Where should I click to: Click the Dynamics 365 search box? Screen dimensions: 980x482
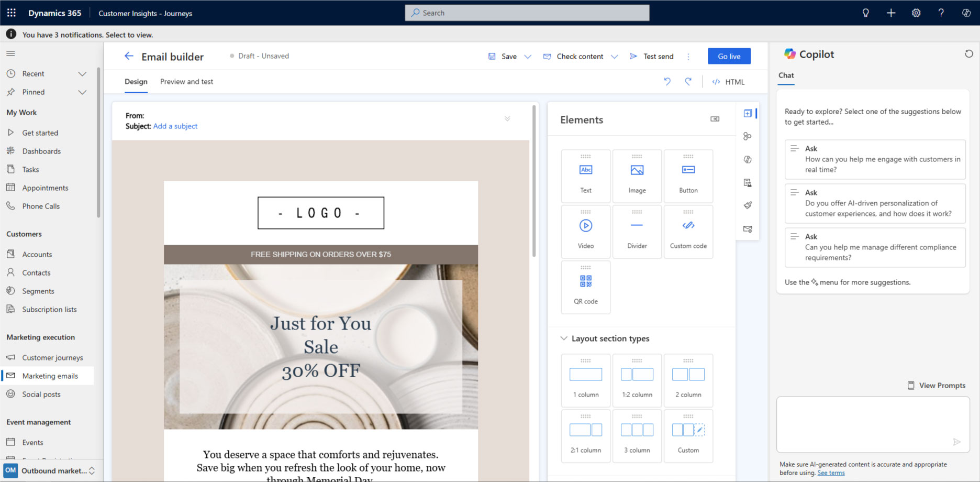tap(527, 13)
